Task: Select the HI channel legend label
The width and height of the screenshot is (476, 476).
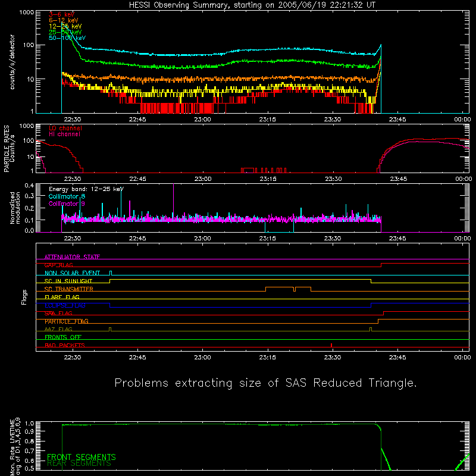Action: [64, 134]
